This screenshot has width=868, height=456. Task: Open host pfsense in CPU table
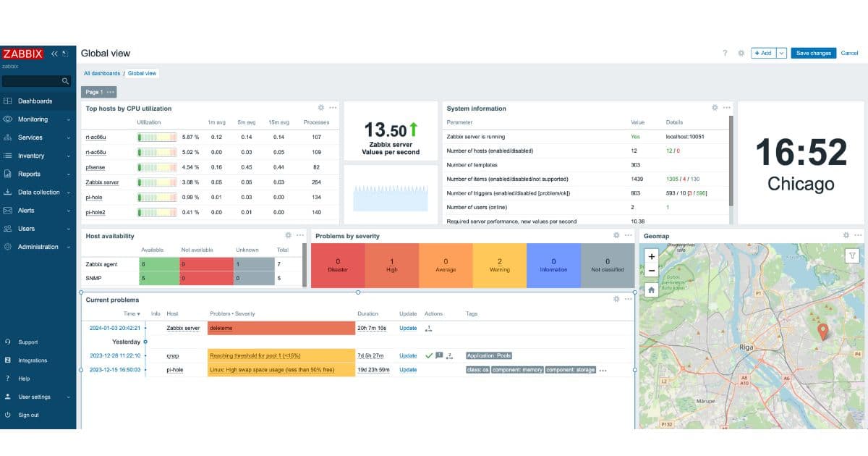(x=95, y=167)
